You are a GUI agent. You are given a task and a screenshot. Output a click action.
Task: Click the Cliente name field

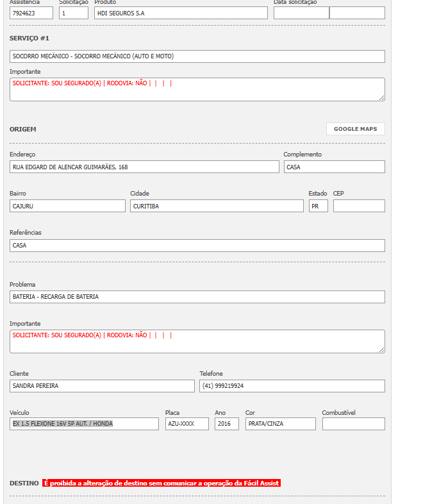point(102,386)
